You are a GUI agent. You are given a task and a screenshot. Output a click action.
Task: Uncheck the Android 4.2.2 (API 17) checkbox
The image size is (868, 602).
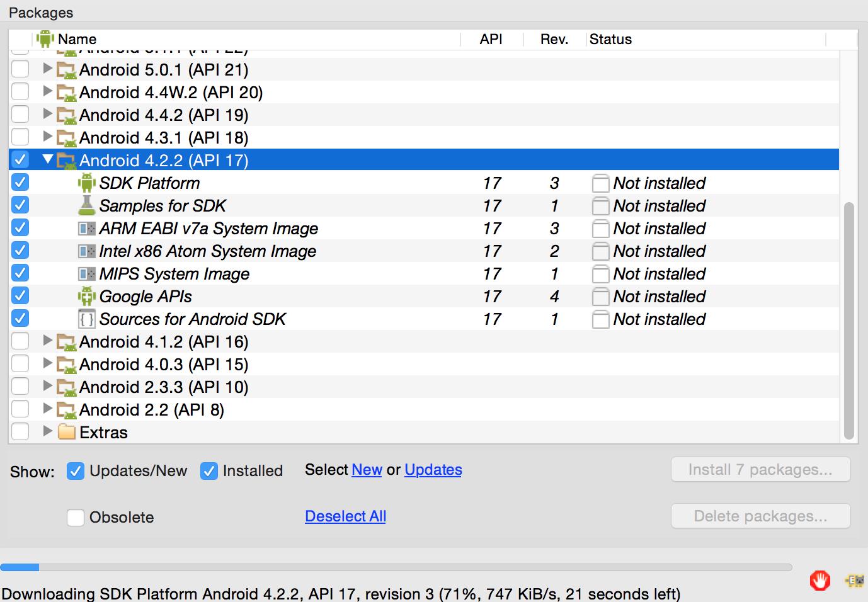tap(20, 159)
